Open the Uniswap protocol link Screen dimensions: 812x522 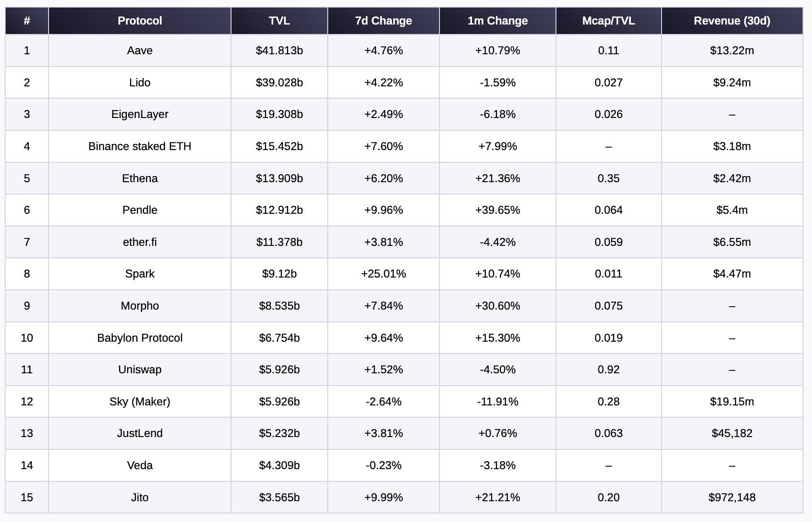pyautogui.click(x=140, y=370)
